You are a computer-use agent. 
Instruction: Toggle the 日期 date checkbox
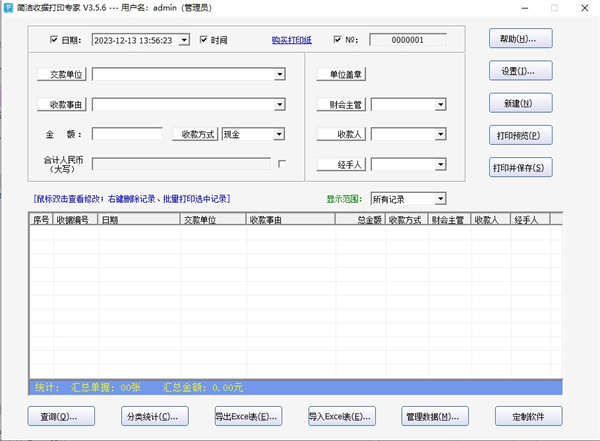click(x=54, y=41)
